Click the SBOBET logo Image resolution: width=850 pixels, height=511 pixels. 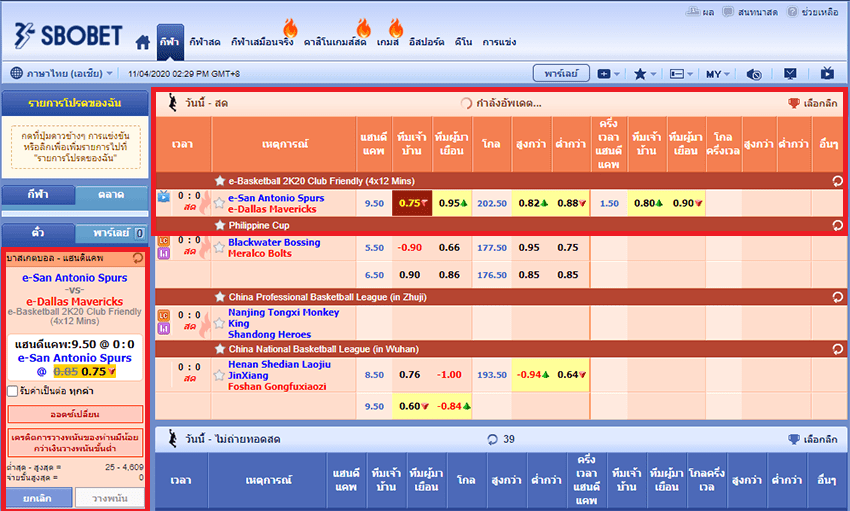coord(68,36)
